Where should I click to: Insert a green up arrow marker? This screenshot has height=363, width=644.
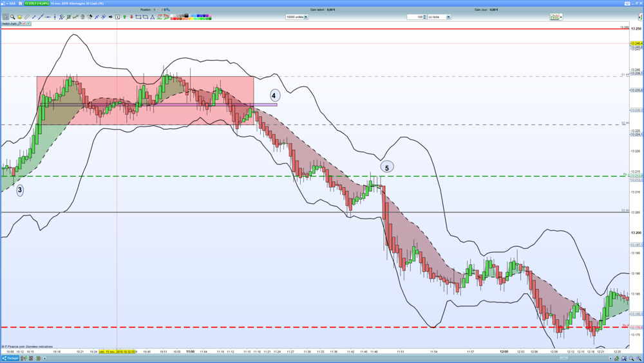pyautogui.click(x=124, y=17)
